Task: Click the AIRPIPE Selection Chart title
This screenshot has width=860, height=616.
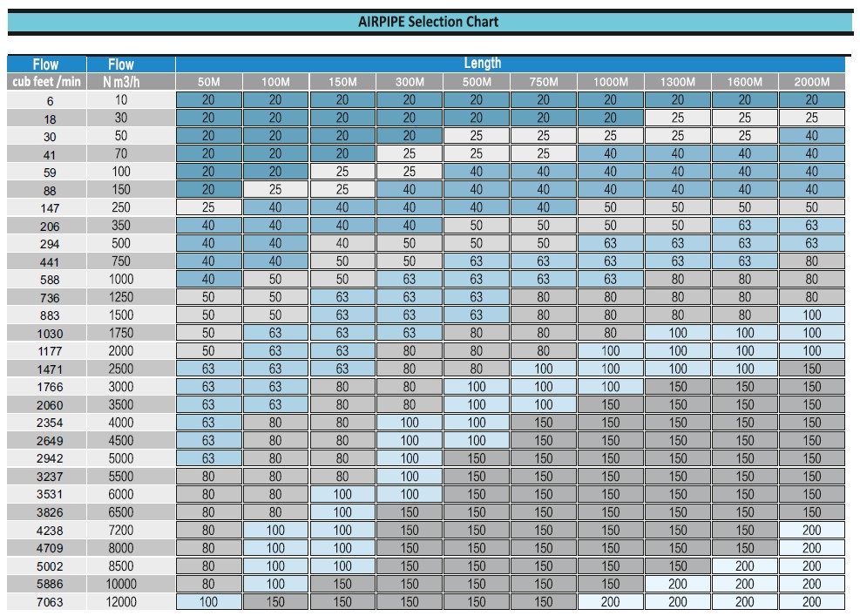Action: (x=428, y=22)
